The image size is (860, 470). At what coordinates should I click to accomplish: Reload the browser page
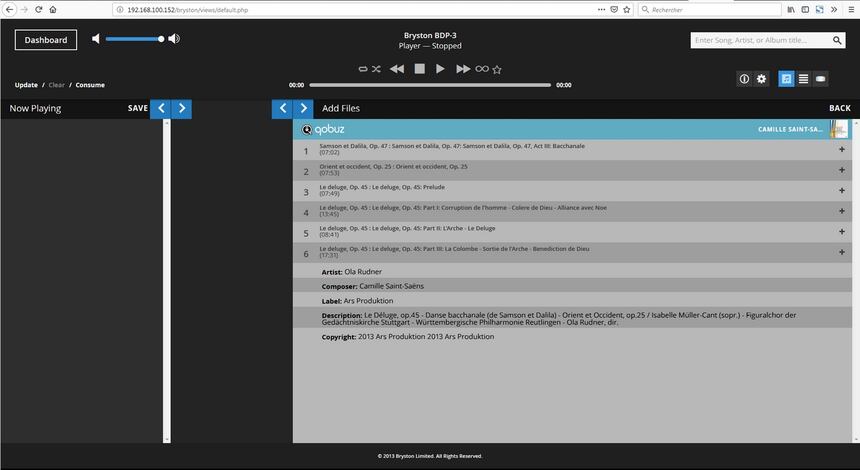click(38, 9)
